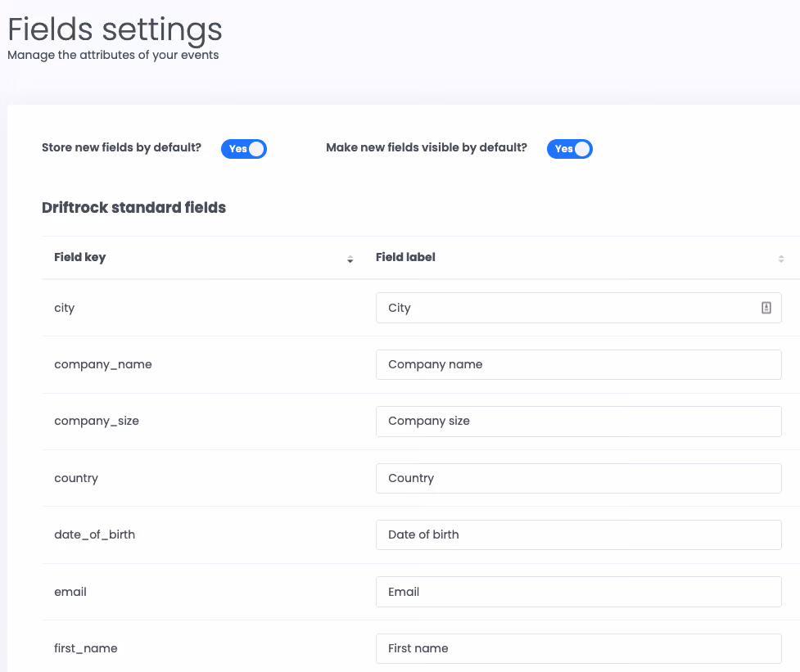Edit the Date of birth label input
Screen dimensions: 800x672
[579, 534]
